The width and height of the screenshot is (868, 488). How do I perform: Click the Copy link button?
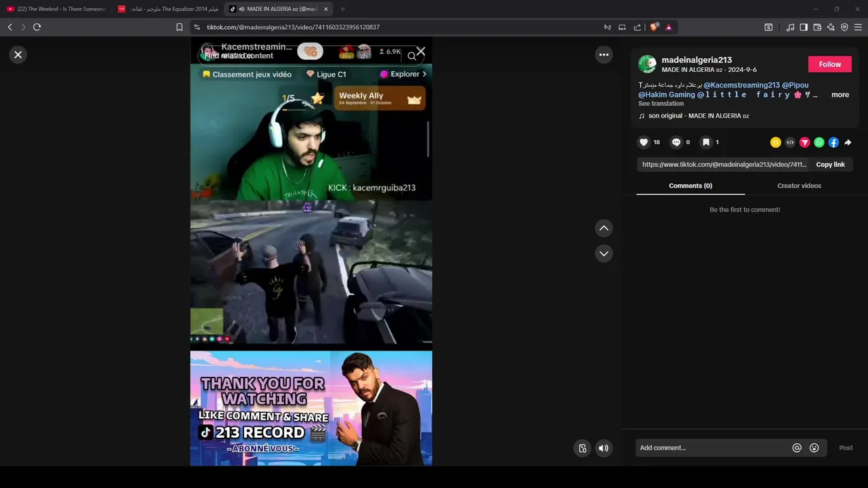[830, 165]
